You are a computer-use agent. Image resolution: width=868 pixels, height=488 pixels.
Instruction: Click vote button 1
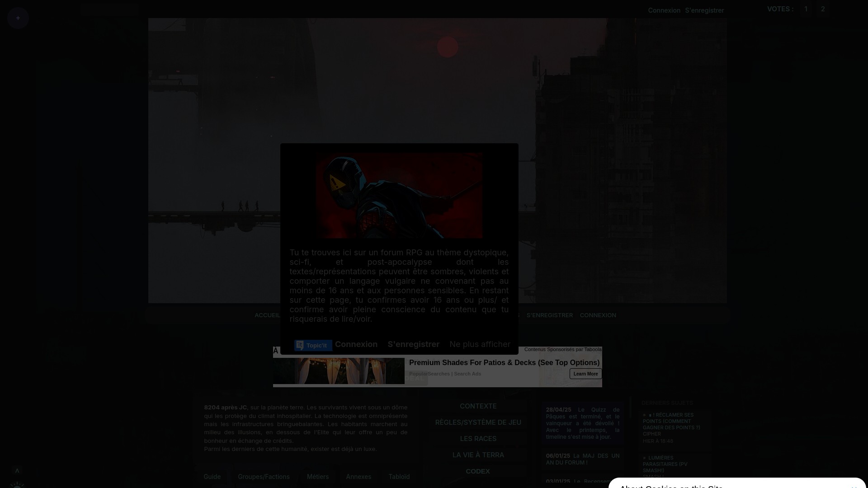(806, 9)
